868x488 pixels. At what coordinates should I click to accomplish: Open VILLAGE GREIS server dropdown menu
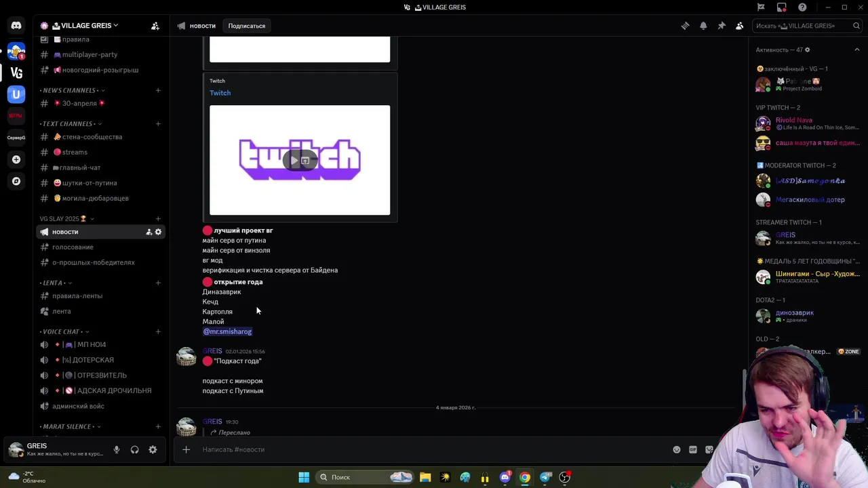pos(85,26)
